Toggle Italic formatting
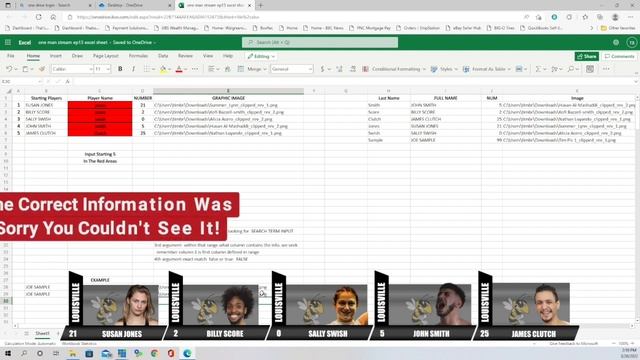The image size is (640, 360). pos(133,69)
